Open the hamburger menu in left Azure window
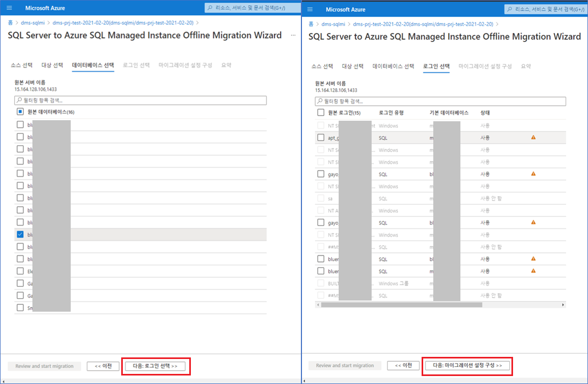This screenshot has width=588, height=384. coord(10,8)
